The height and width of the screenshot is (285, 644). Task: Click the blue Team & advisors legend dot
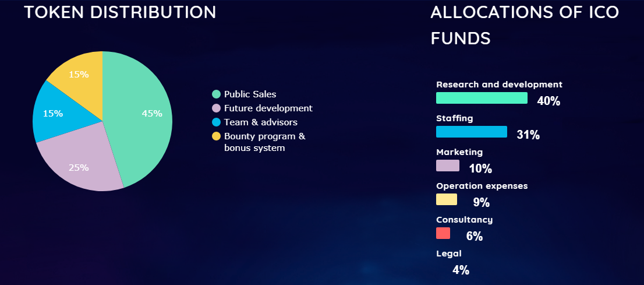[x=217, y=122]
